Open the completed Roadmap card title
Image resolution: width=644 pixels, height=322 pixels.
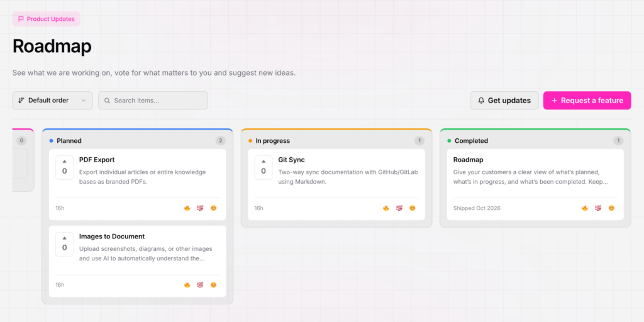468,160
